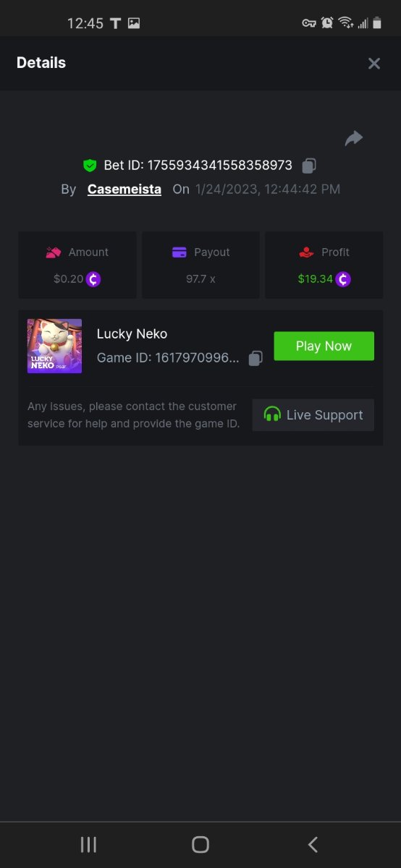Tap the Android home button

pos(200,844)
